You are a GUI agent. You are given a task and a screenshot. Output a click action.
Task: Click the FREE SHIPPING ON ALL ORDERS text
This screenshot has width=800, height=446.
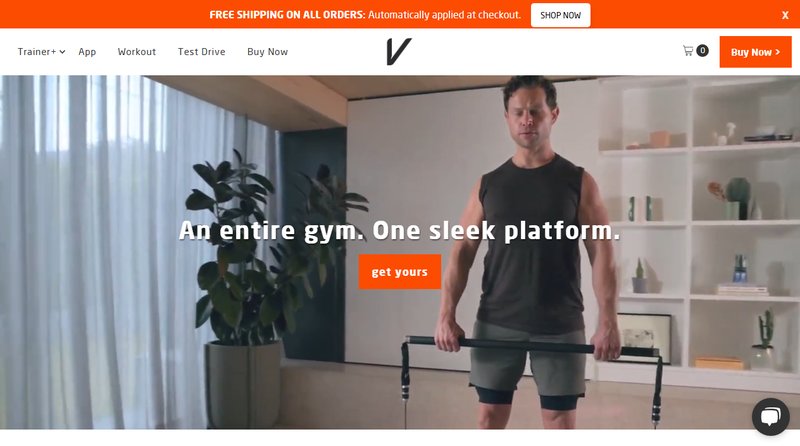(x=287, y=15)
